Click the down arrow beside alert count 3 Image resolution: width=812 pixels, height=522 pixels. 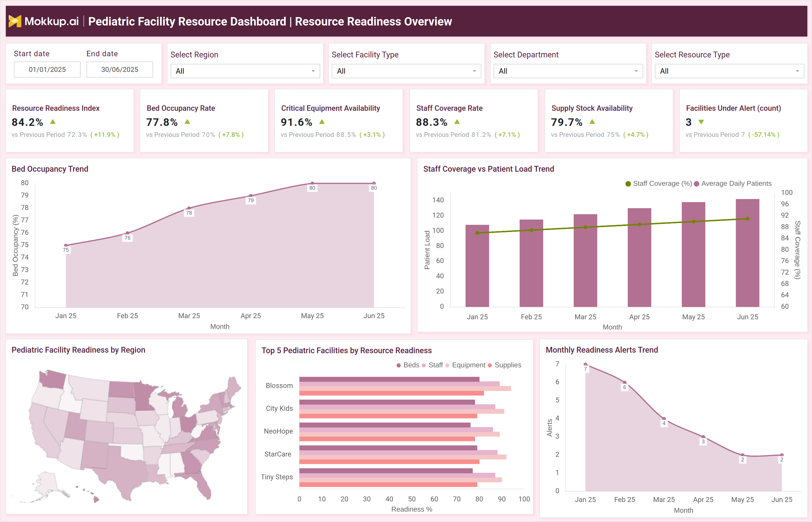(701, 122)
